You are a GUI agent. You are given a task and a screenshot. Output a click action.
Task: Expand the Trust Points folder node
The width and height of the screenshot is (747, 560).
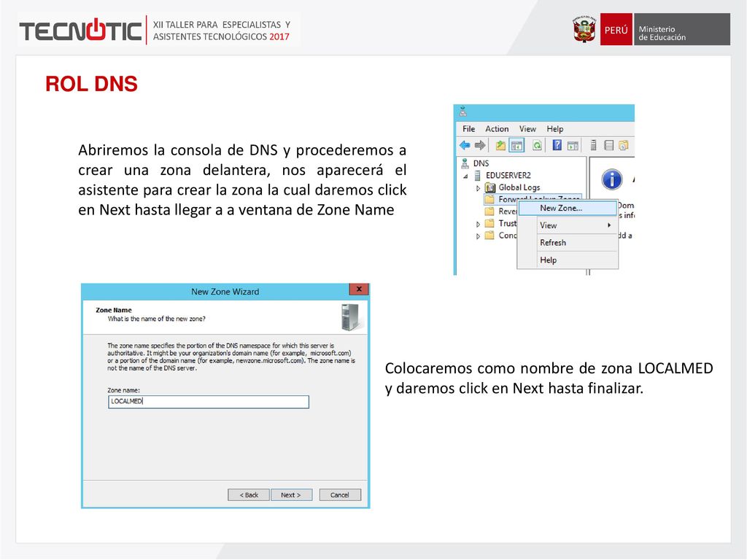point(479,224)
